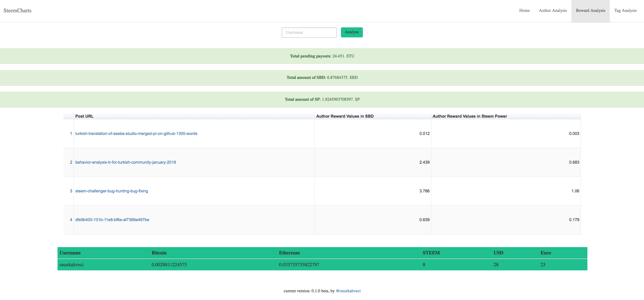Select the Steem Power value 0.179

point(574,220)
